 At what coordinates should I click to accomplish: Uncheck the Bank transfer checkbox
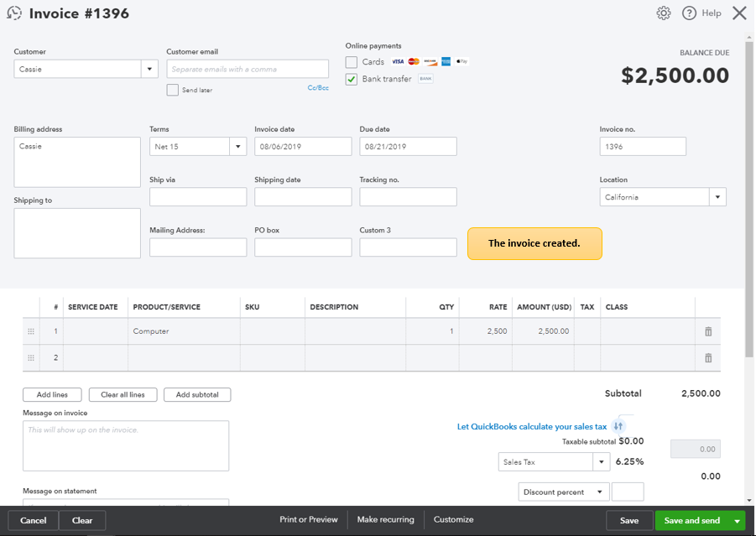pyautogui.click(x=352, y=79)
